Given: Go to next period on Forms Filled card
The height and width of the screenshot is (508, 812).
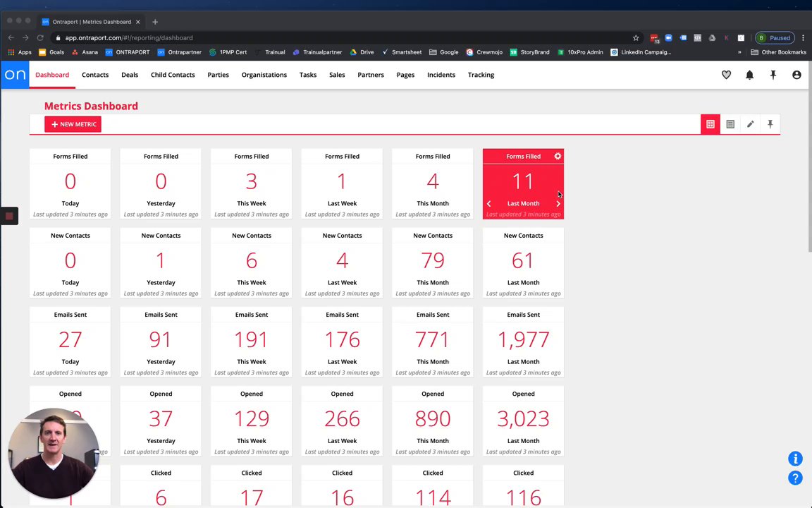Looking at the screenshot, I should click(558, 204).
